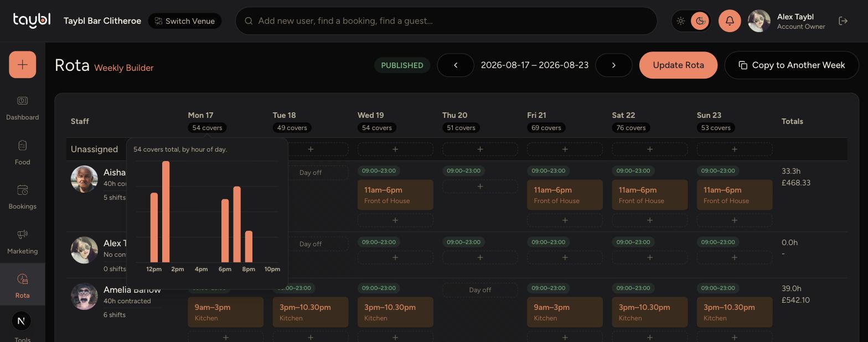Select the Rota tab in the sidebar
This screenshot has width=868, height=342.
pyautogui.click(x=22, y=286)
